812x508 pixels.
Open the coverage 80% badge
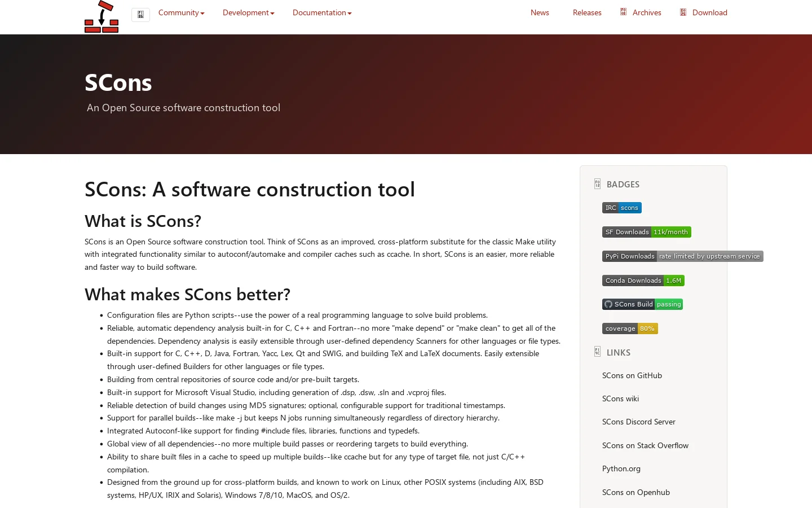pos(630,329)
